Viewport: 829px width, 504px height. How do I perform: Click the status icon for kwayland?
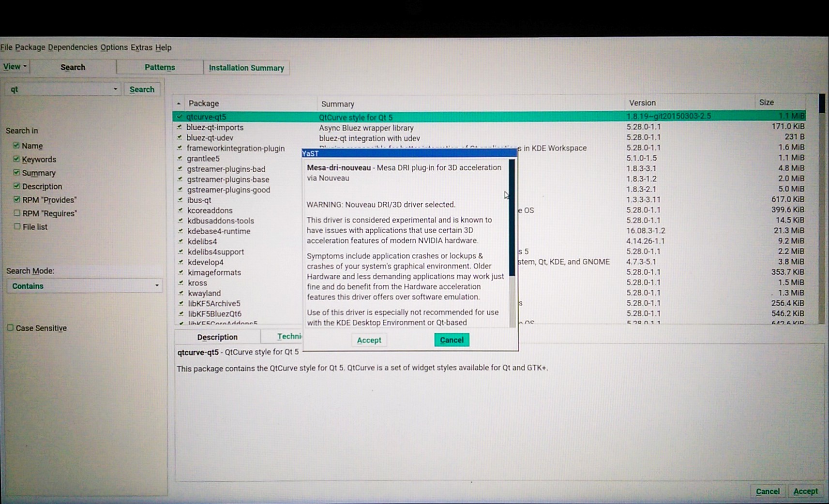tap(181, 293)
